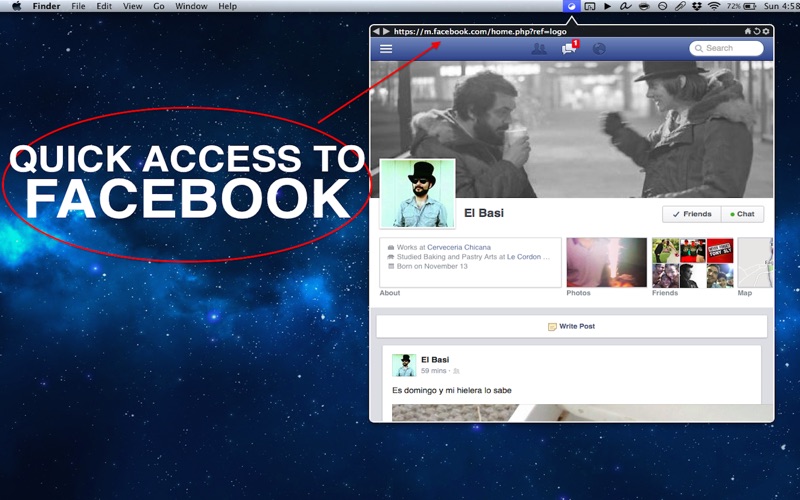Screen dimensions: 800x500
Task: Open the Friends photo grid thumbnail
Action: (692, 262)
